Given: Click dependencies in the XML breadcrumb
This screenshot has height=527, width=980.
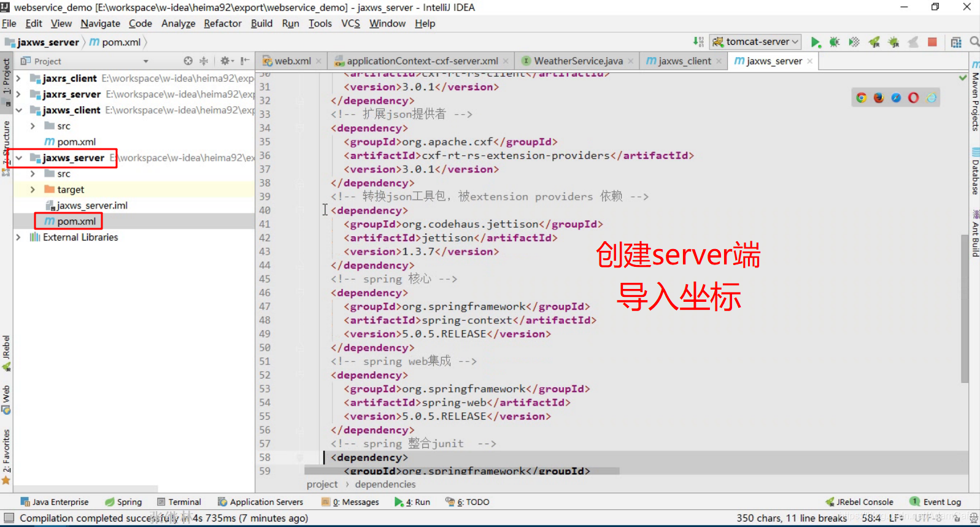Looking at the screenshot, I should [x=385, y=484].
